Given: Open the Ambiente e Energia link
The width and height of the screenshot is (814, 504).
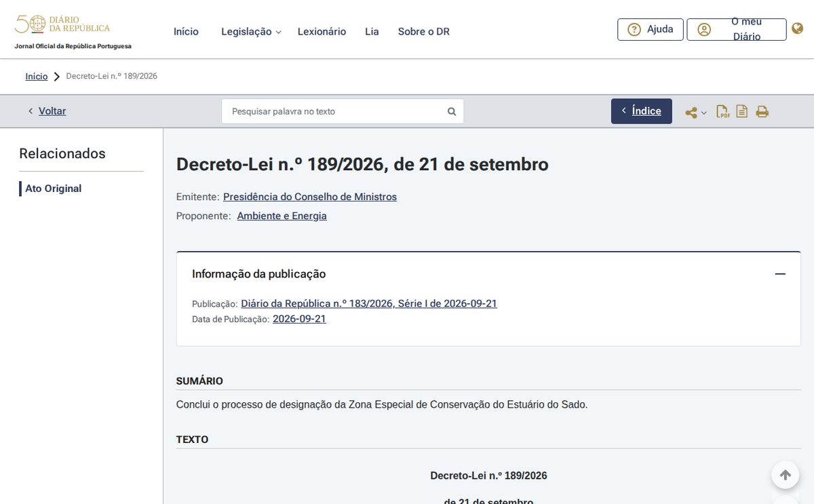Looking at the screenshot, I should coord(282,216).
